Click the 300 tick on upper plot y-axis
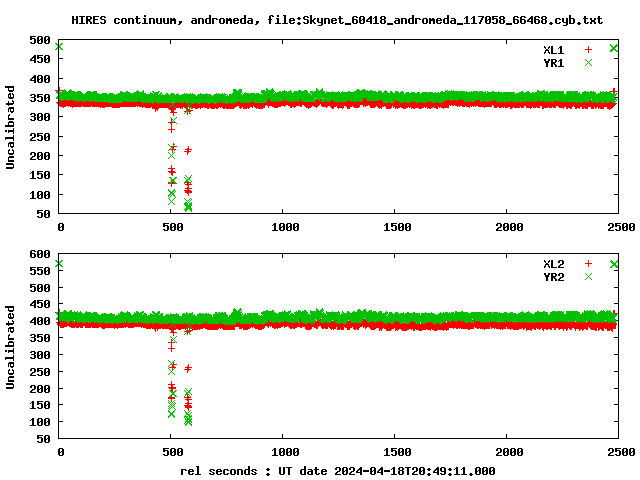This screenshot has width=640, height=480. 40,117
